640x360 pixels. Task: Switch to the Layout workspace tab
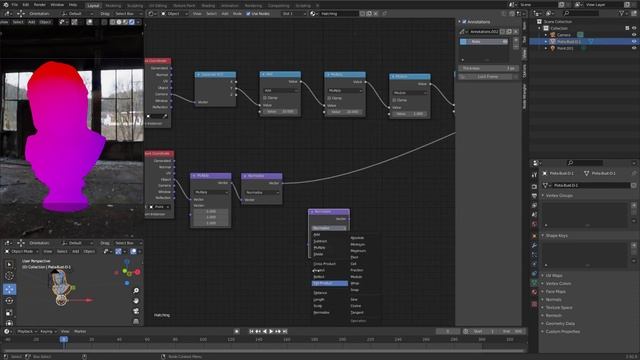pyautogui.click(x=93, y=5)
